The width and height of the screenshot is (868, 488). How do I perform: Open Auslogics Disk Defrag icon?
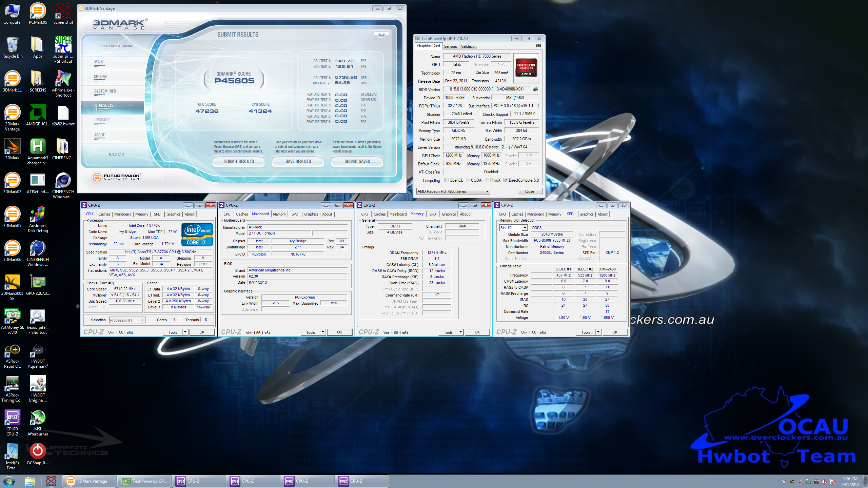tap(38, 219)
